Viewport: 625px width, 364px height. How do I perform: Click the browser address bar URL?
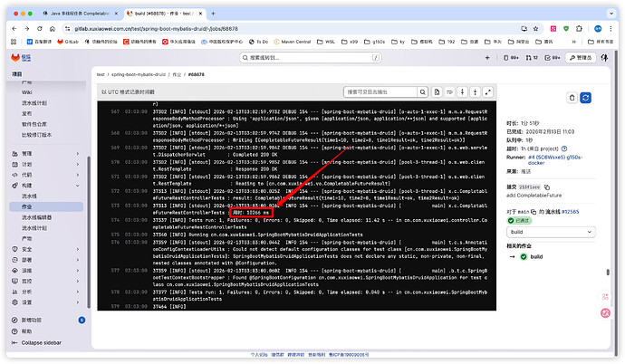[156, 29]
